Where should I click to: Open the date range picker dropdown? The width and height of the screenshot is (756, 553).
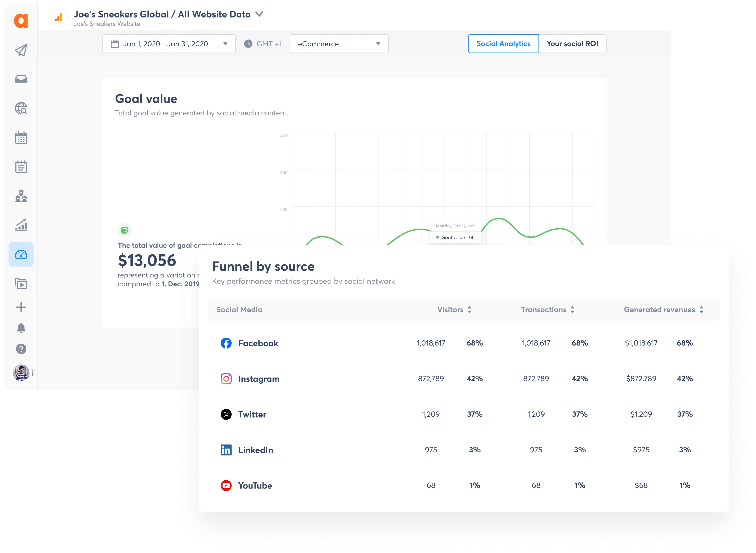225,44
